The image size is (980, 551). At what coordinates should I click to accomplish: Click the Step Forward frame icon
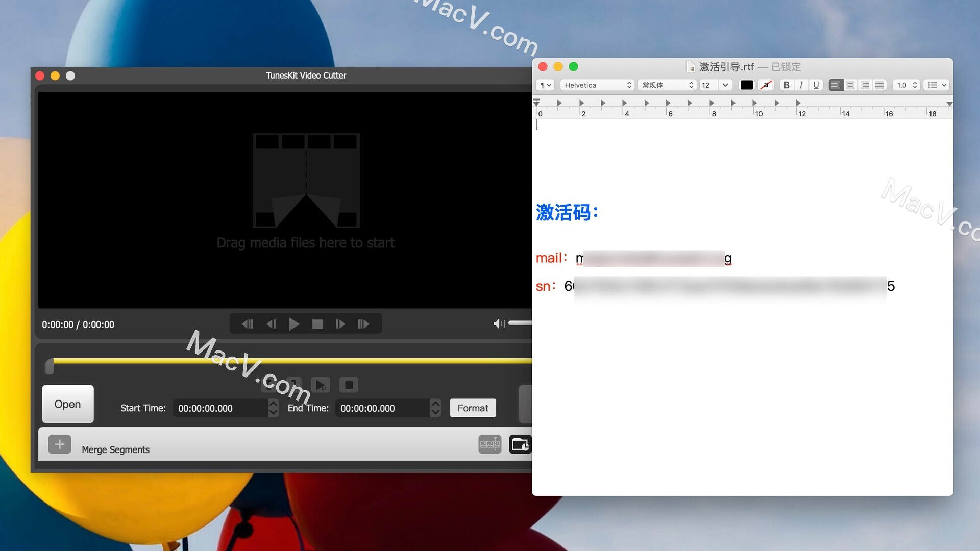pyautogui.click(x=339, y=324)
